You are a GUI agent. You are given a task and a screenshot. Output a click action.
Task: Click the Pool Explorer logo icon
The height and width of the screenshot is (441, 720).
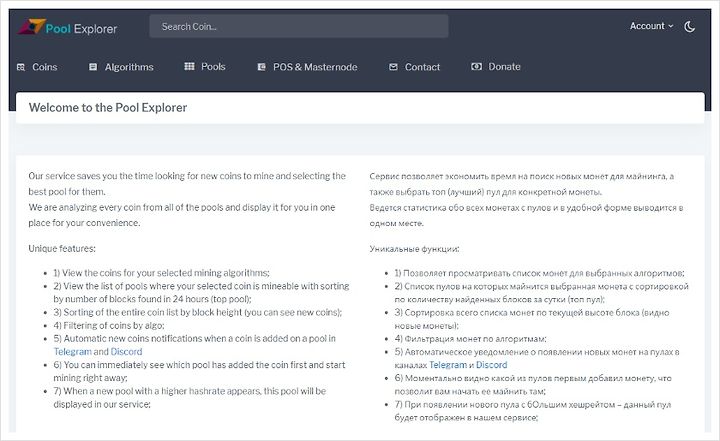[31, 27]
